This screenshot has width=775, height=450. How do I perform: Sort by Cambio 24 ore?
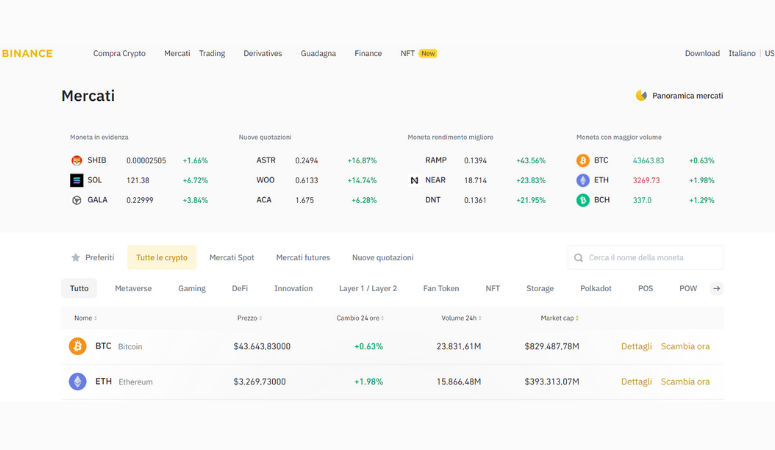[x=360, y=318]
